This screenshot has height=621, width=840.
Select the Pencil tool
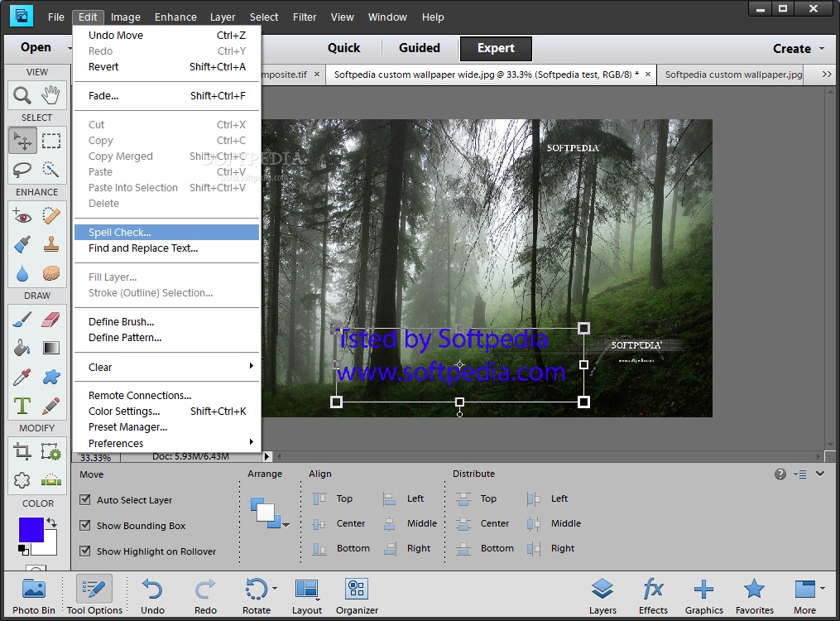50,406
